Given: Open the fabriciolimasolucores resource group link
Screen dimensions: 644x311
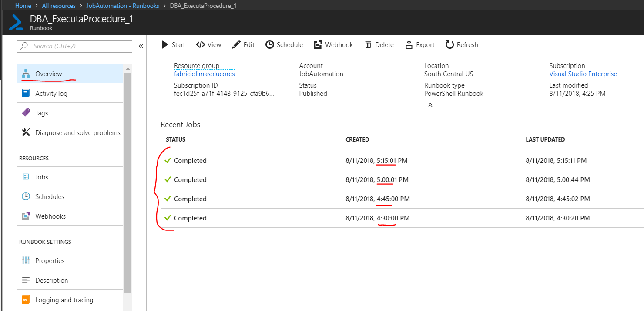Looking at the screenshot, I should [x=204, y=74].
